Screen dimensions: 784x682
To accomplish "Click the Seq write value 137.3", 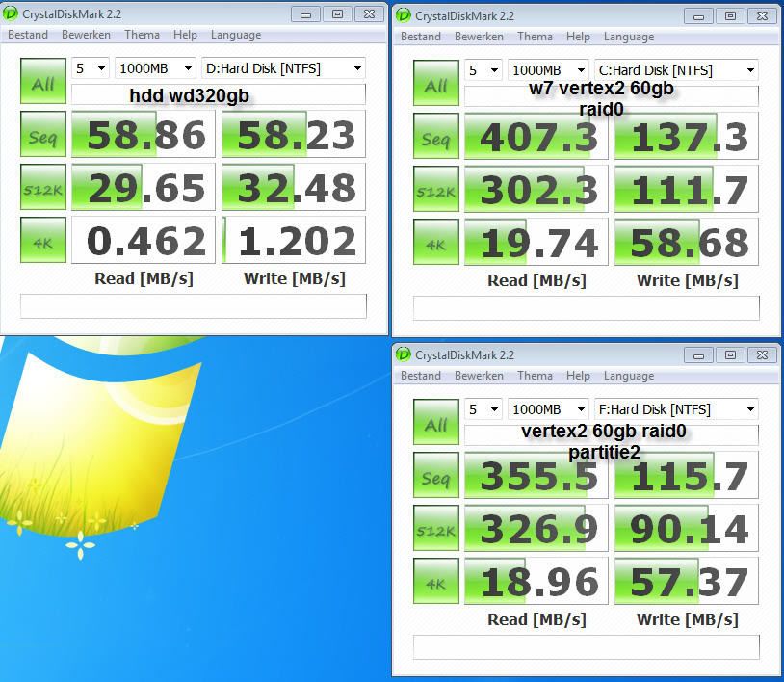I will [687, 136].
